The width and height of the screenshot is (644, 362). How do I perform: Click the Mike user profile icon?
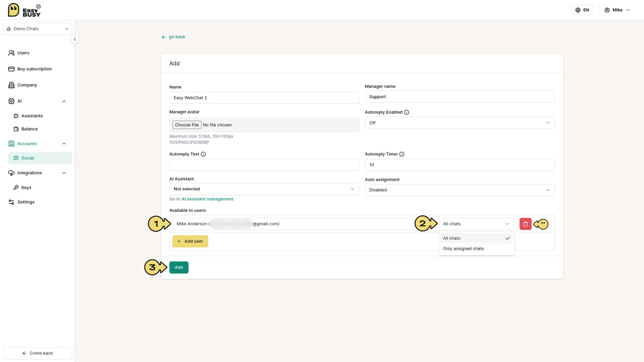pyautogui.click(x=607, y=10)
